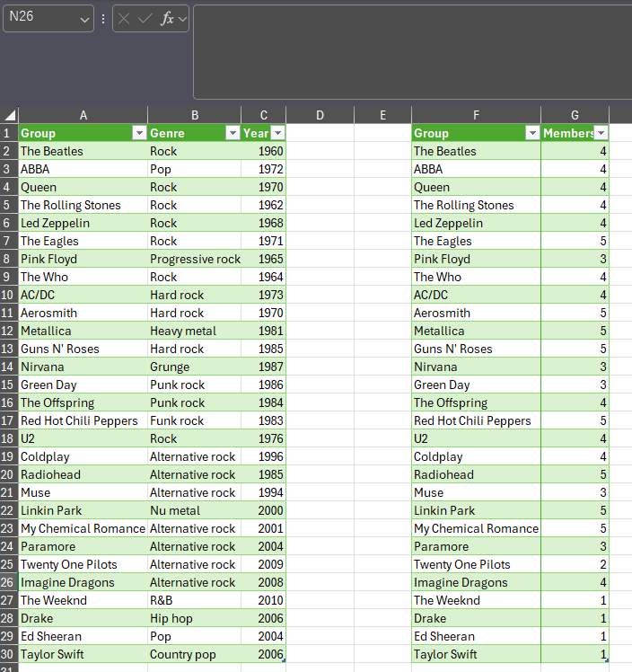Click Pink Floyd cell in column F
The image size is (632, 672).
coord(476,259)
